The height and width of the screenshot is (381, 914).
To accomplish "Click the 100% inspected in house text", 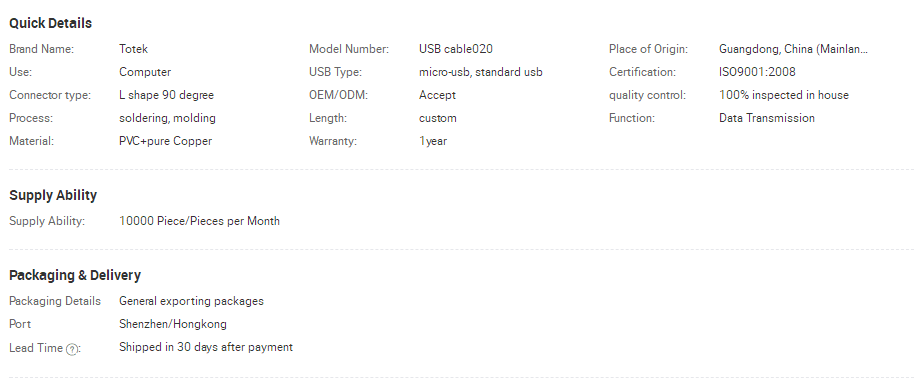I will click(784, 95).
